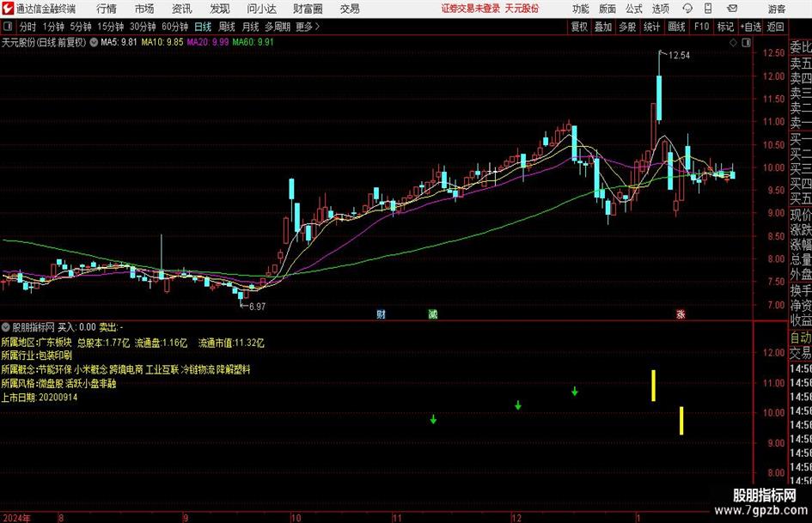Screen dimensions: 812x523
Task: Click the 返回 back button
Action: click(x=775, y=27)
